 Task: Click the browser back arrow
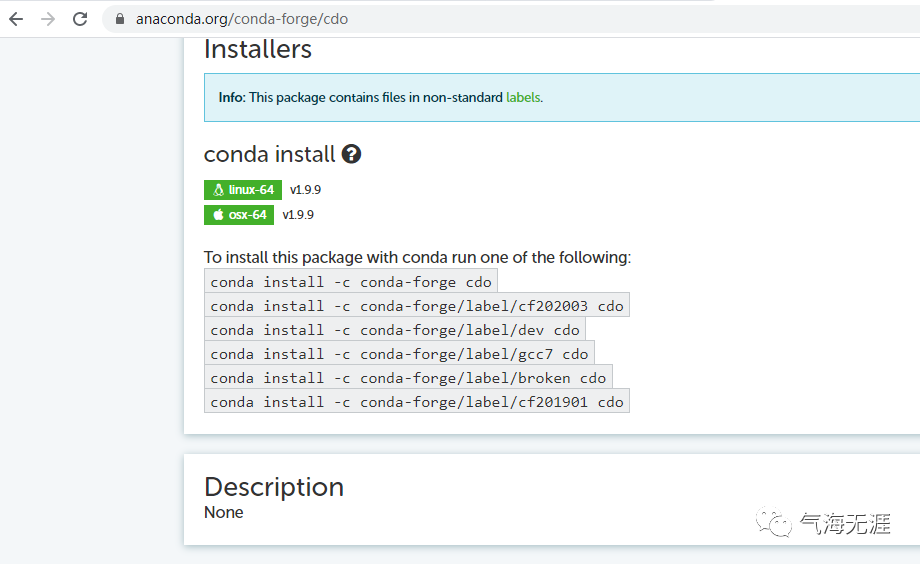point(16,19)
